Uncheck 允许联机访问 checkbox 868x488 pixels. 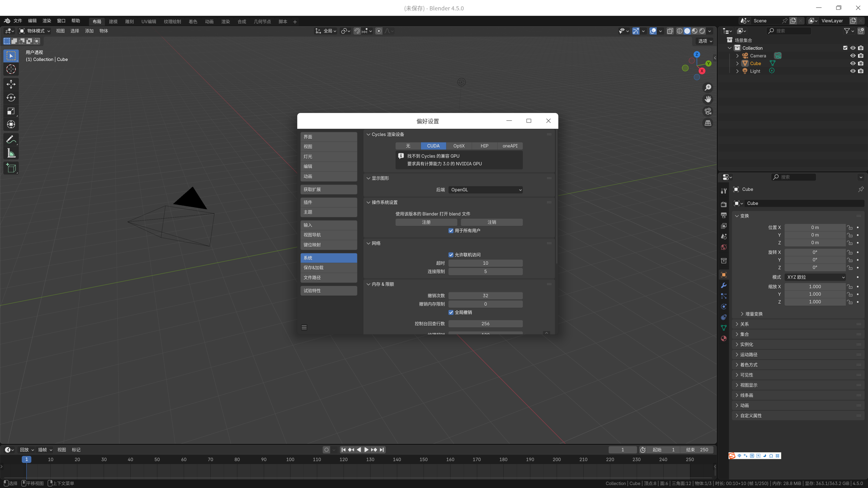[x=451, y=255]
